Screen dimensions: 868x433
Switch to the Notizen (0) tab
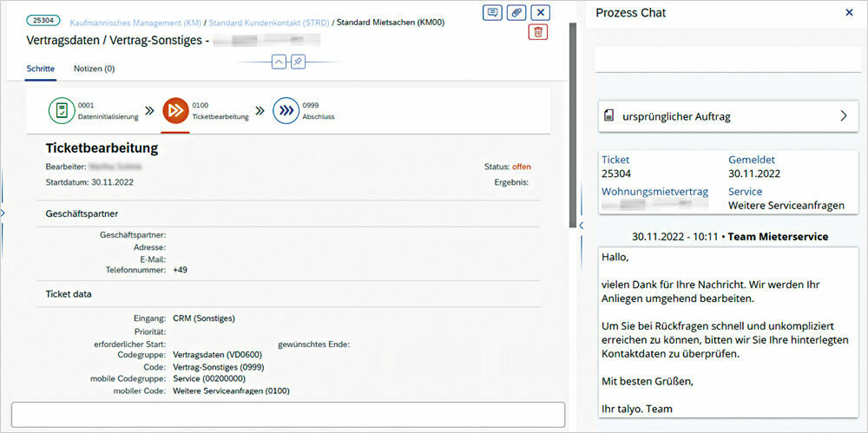[x=94, y=69]
